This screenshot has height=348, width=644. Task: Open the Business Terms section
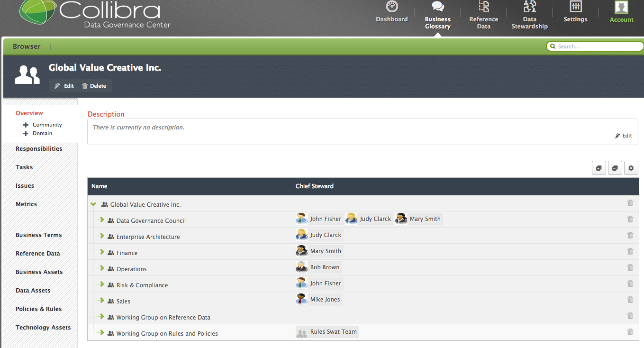click(39, 235)
